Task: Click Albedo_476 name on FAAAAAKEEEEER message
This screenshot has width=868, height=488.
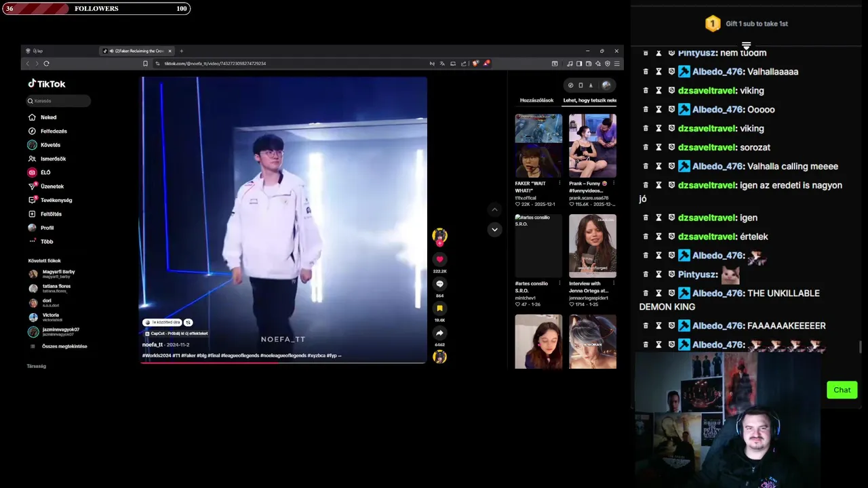Action: point(718,325)
